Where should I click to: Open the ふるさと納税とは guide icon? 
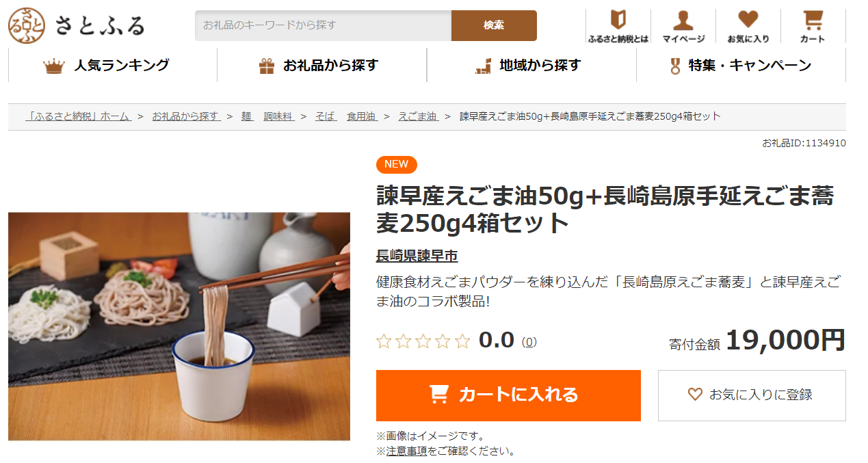point(618,26)
